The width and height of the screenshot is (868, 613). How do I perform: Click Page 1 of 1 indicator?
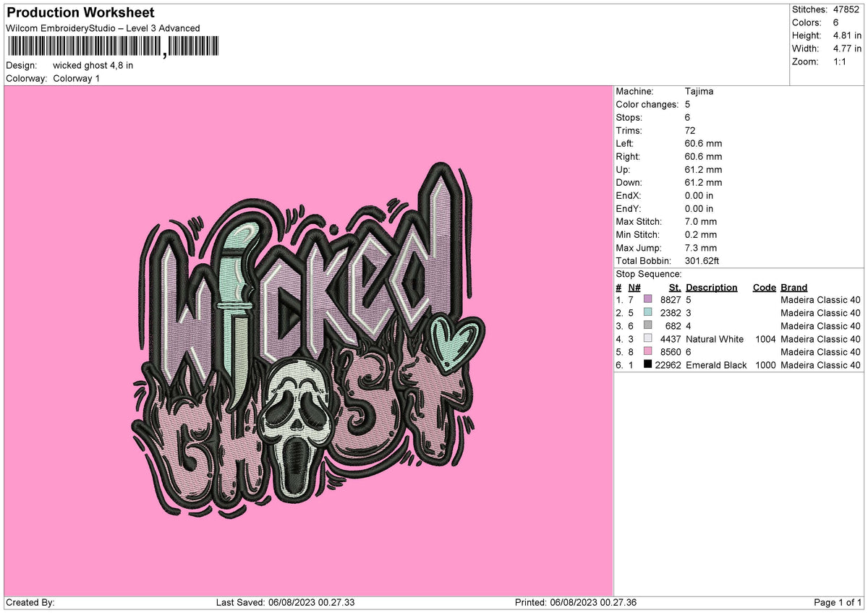click(x=837, y=601)
